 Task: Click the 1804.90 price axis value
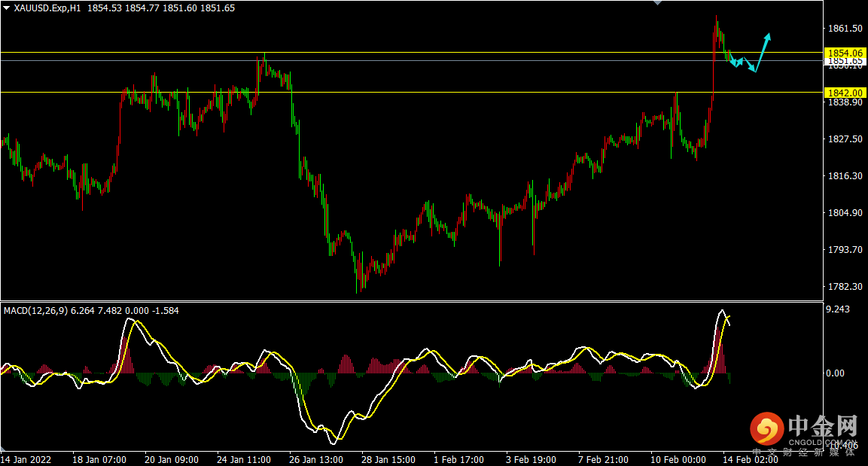(x=845, y=213)
